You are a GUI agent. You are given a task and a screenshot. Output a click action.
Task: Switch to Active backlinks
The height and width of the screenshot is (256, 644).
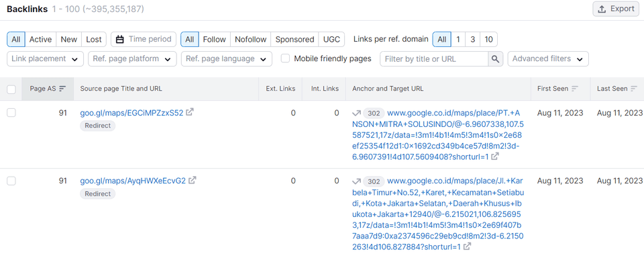41,40
